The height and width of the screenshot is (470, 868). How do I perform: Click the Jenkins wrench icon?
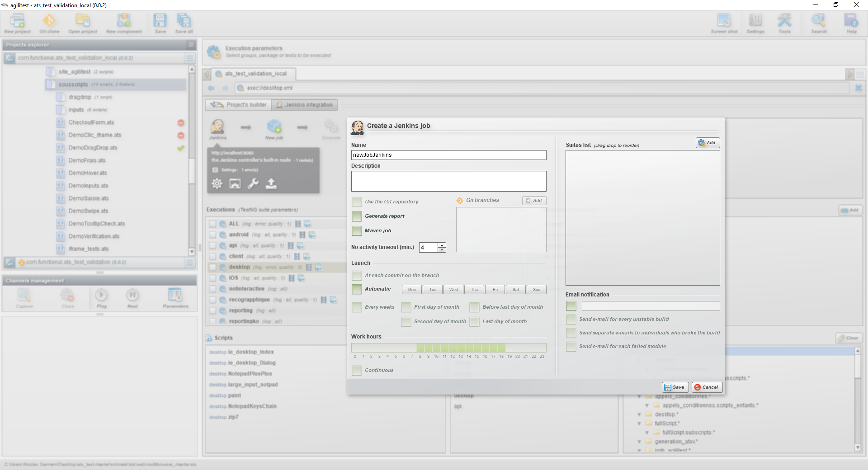pyautogui.click(x=253, y=183)
